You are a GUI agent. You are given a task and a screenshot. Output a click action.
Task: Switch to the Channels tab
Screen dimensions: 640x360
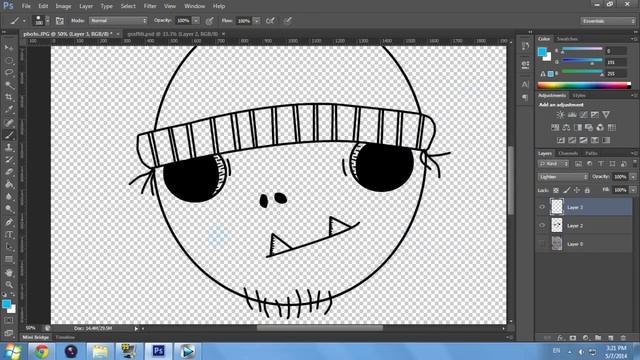(568, 153)
